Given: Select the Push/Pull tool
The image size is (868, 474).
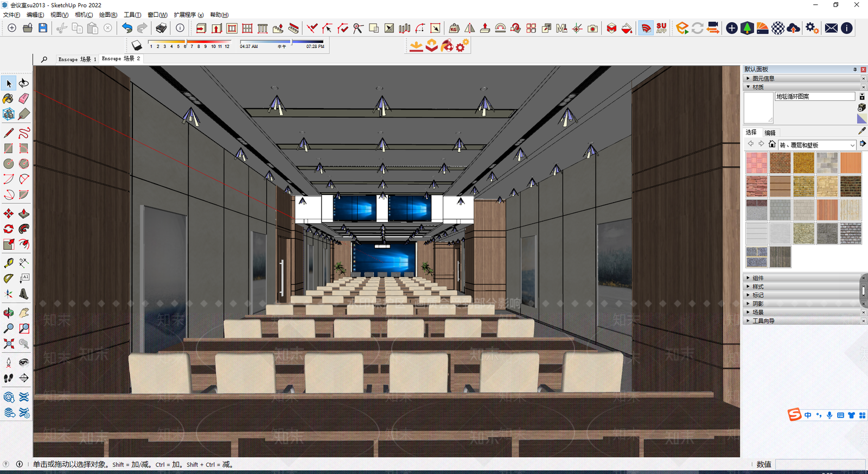Looking at the screenshot, I should point(24,213).
